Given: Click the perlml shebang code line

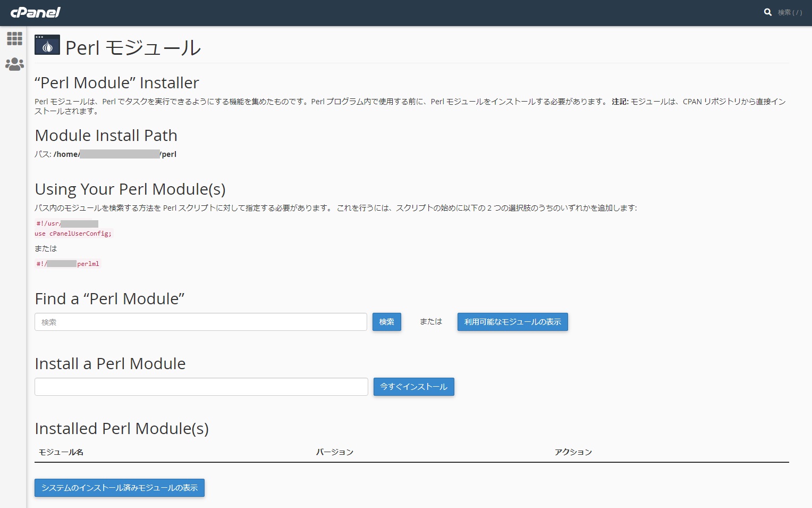Looking at the screenshot, I should tap(68, 264).
